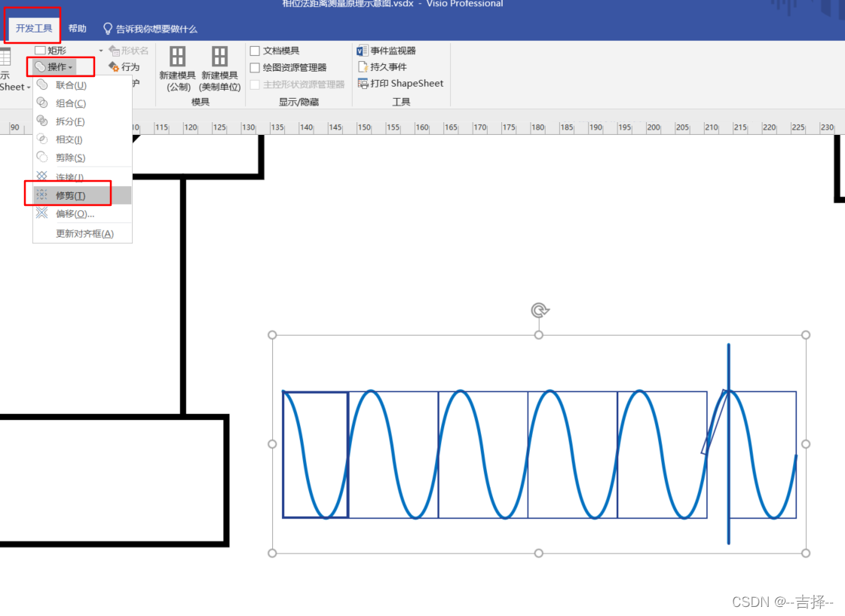Open 事件监视器 tool
The image size is (845, 616).
(387, 51)
